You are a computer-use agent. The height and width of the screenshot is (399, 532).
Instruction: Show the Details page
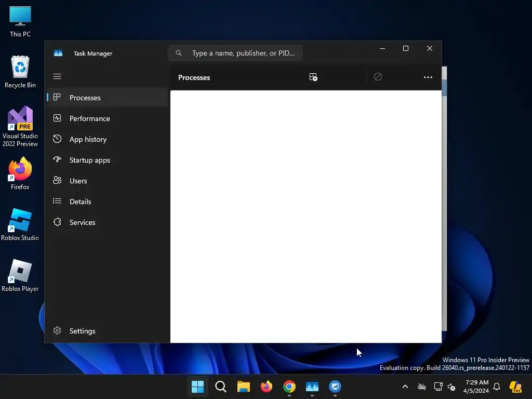107,202
